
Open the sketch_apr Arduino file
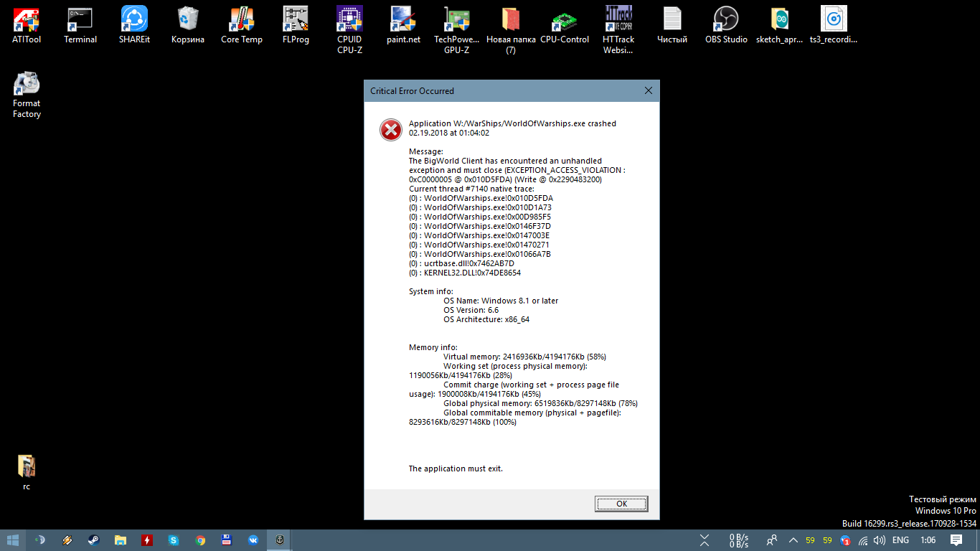point(780,25)
